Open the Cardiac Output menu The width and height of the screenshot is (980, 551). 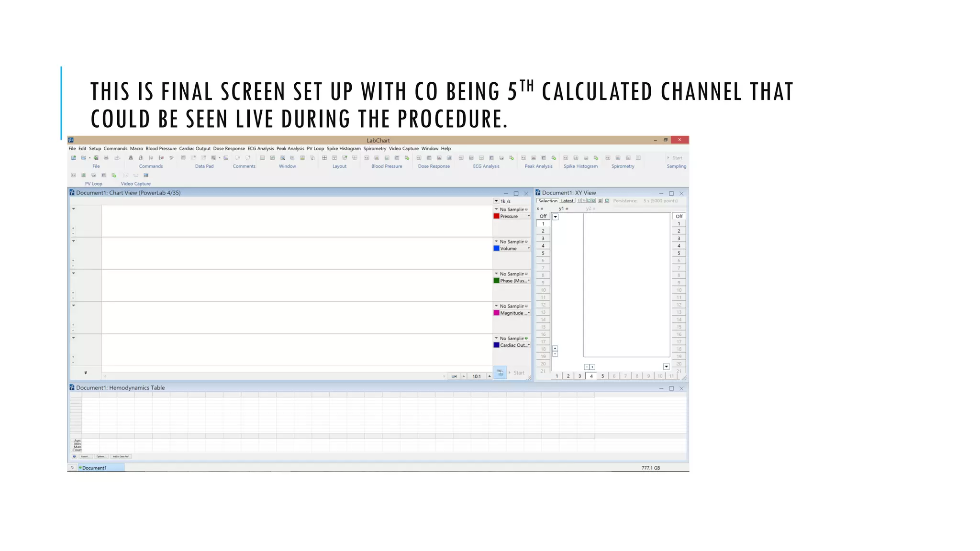[194, 149]
